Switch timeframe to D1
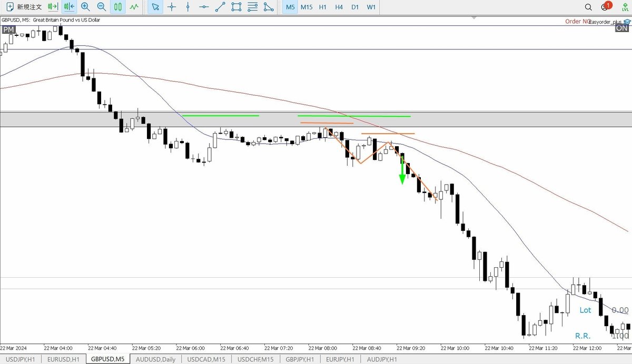This screenshot has width=632, height=364. pos(355,7)
